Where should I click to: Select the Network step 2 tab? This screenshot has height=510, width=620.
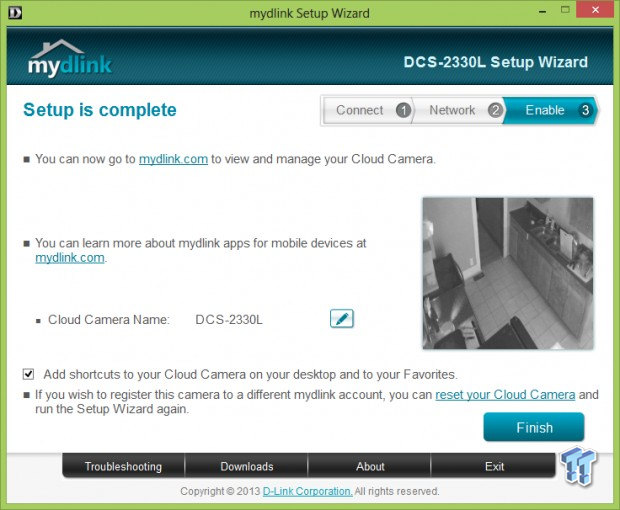point(459,110)
